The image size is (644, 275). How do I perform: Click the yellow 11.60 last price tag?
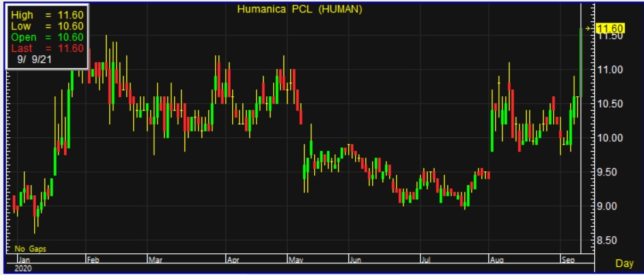(611, 29)
